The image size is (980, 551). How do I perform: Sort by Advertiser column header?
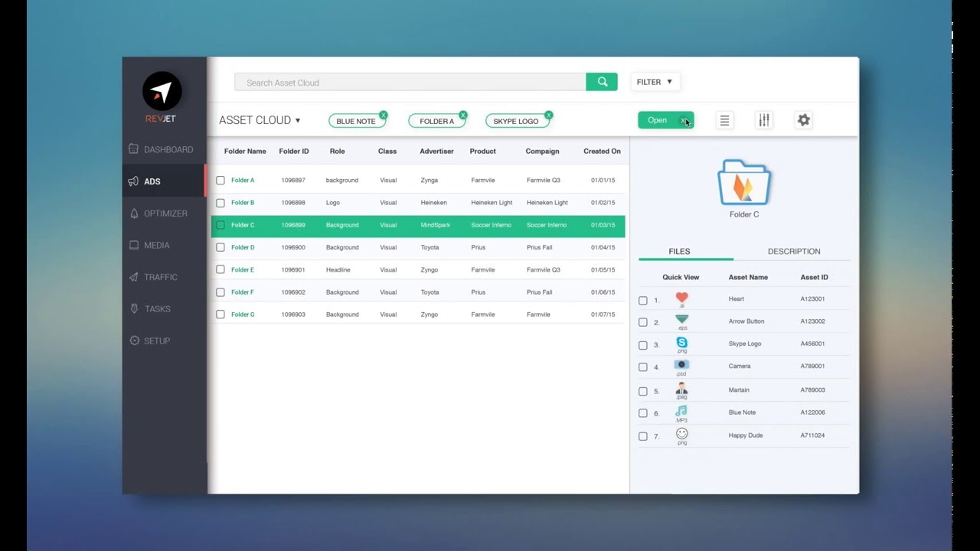pyautogui.click(x=436, y=152)
